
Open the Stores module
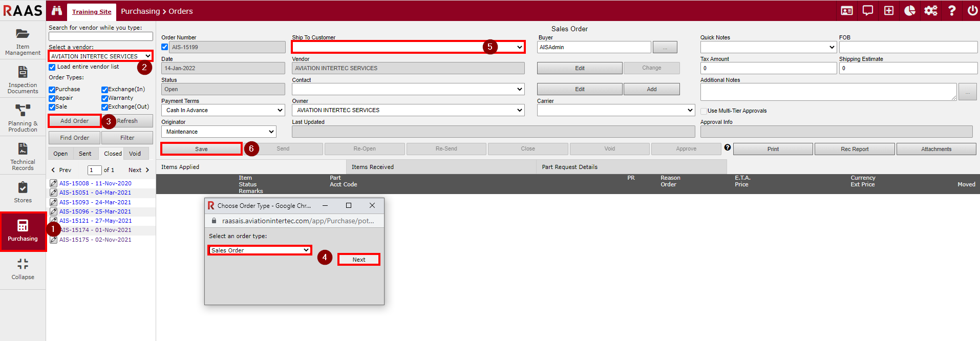(23, 192)
